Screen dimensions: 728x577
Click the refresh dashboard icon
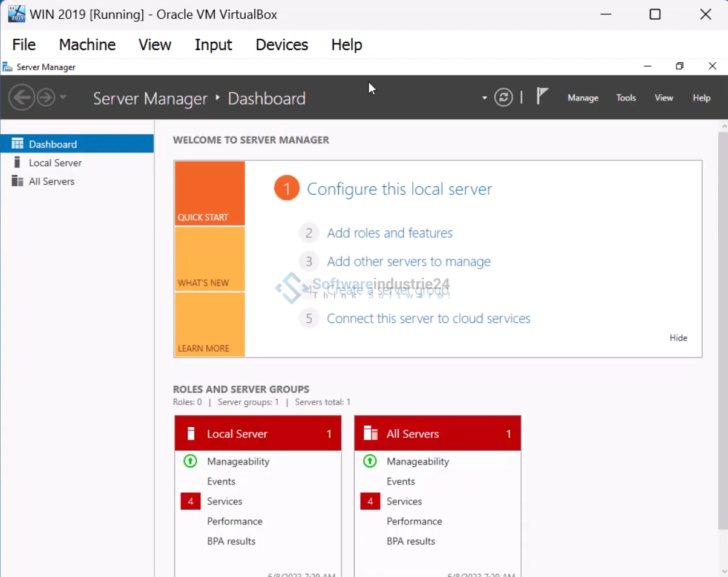point(503,97)
